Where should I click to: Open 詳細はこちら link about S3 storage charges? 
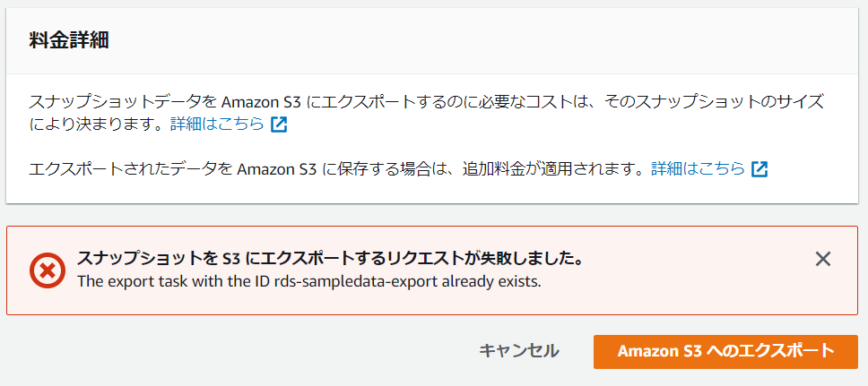tap(698, 168)
